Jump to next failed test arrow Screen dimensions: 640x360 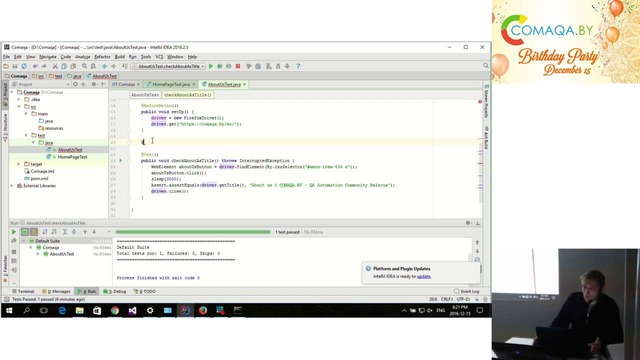(94, 232)
